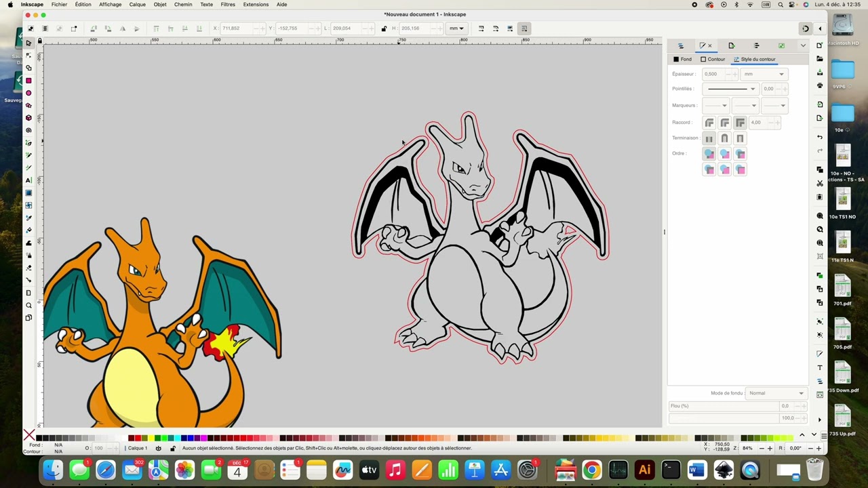Image resolution: width=868 pixels, height=488 pixels.
Task: Select the butt cap termination
Action: [709, 138]
